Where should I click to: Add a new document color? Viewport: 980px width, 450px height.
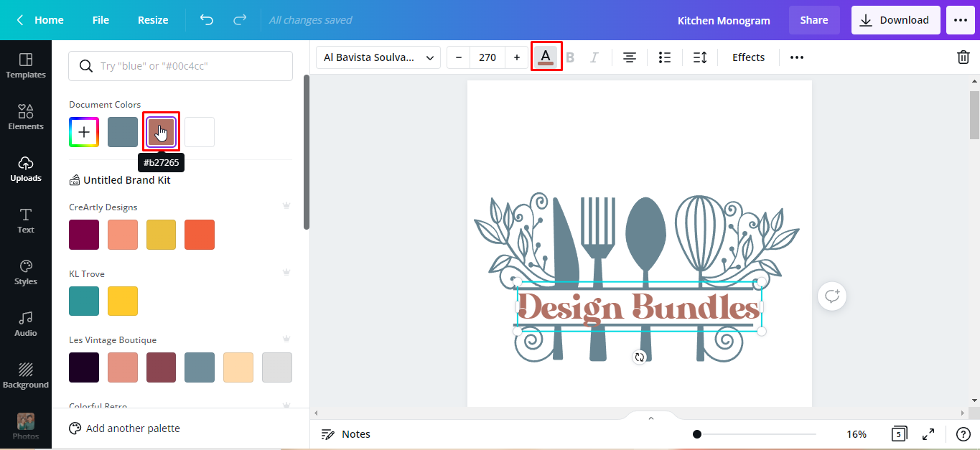[84, 132]
